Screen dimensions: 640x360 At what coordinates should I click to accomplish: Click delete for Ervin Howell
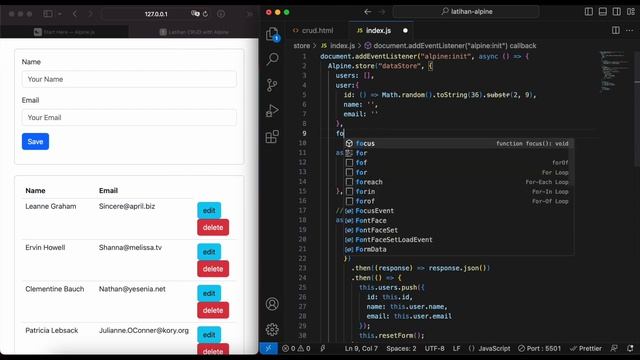213,269
